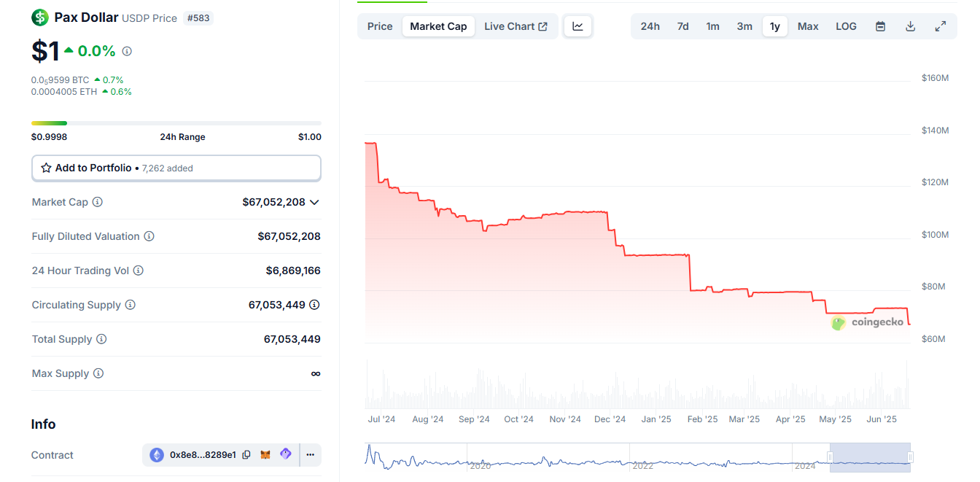Screen dimensions: 980x482
Task: Click the Ethereum network icon on contract row
Action: 157,454
